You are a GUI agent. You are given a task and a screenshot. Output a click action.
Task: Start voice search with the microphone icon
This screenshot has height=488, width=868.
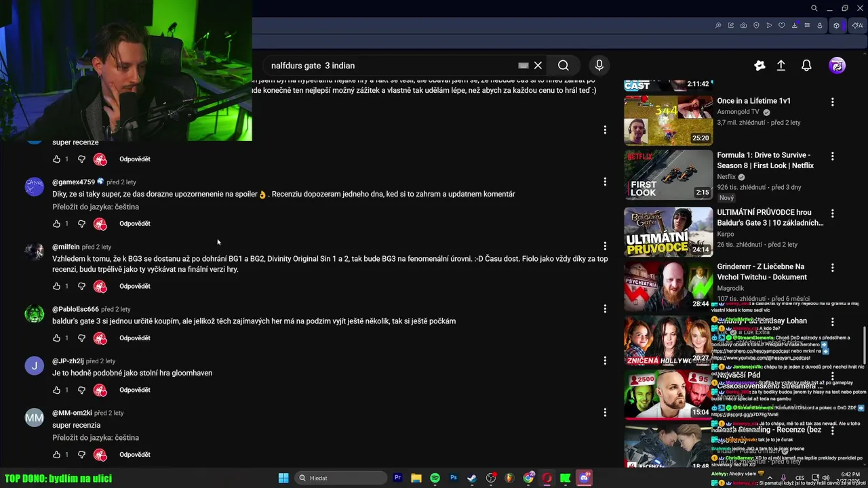tap(599, 66)
